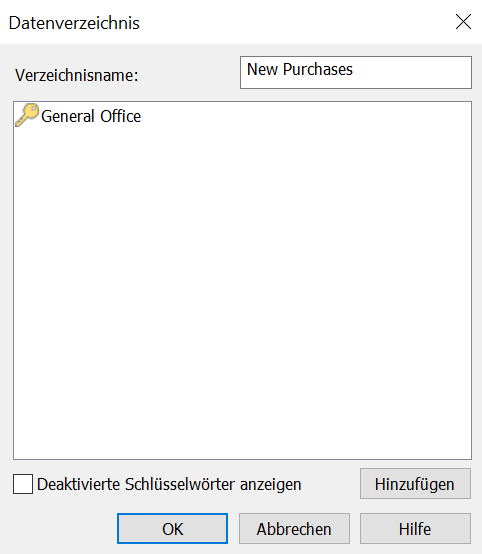This screenshot has width=482, height=554.
Task: Click the Datenverzeichnis title bar text
Action: point(74,23)
